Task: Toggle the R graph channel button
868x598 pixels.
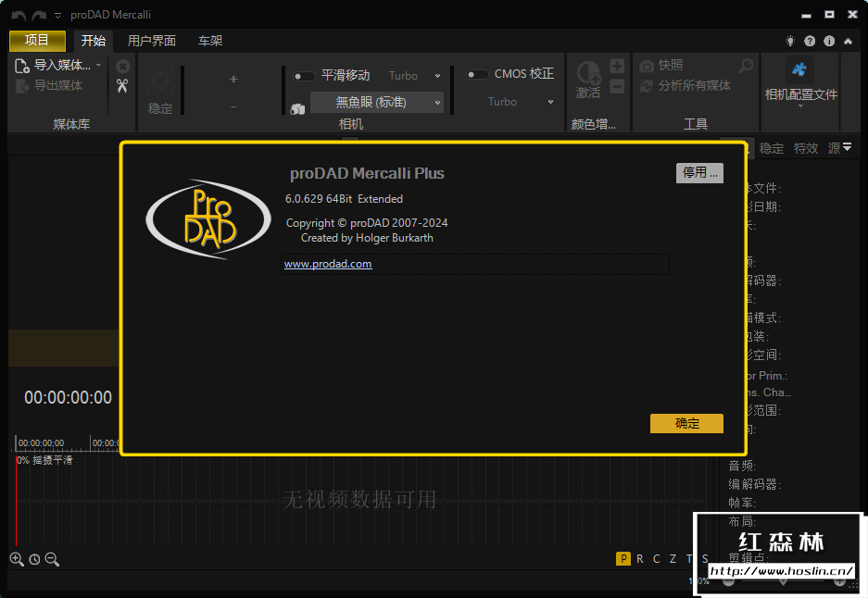Action: click(x=640, y=559)
